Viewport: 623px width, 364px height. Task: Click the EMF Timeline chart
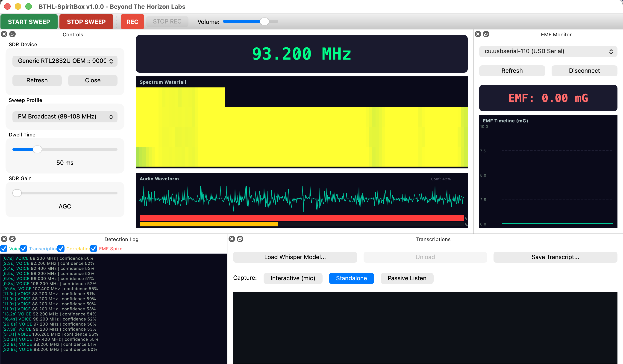coord(548,172)
